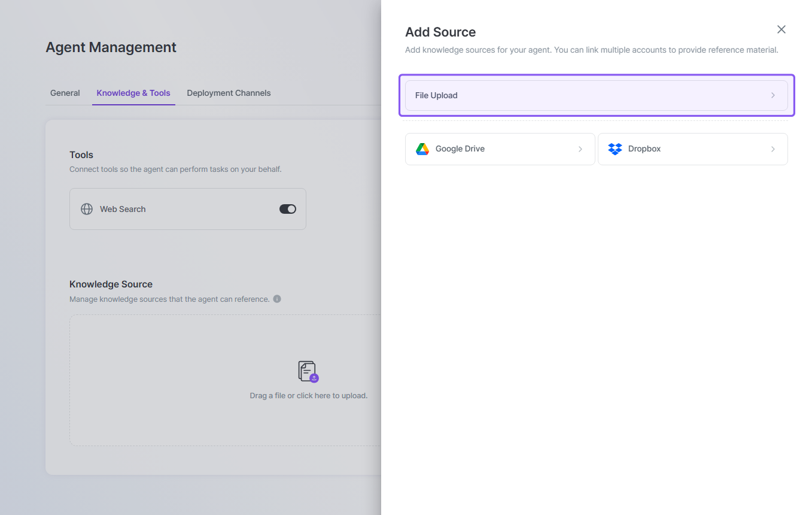Screen dimensions: 812x515
Task: Click the 'Connect tools so the agent' description
Action: [175, 169]
